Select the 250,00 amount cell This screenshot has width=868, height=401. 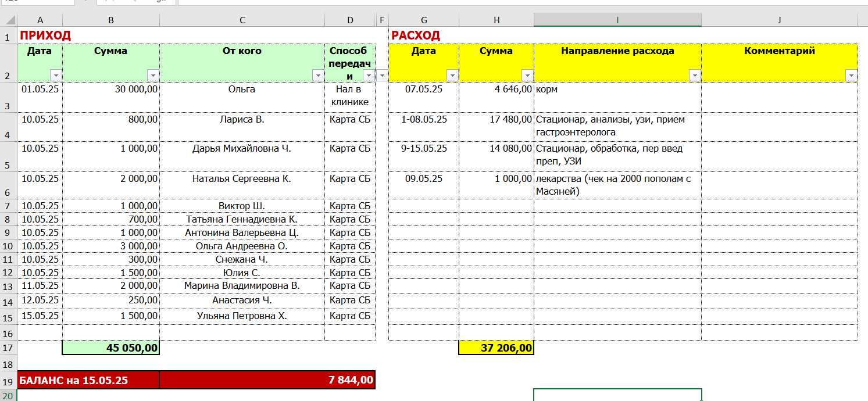coord(111,300)
